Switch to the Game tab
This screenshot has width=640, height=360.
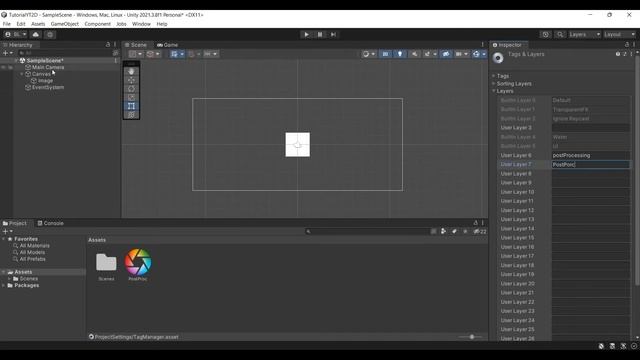(x=168, y=45)
